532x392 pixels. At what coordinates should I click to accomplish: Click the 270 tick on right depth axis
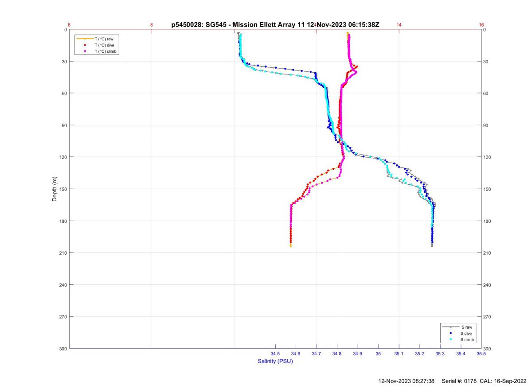tap(488, 317)
